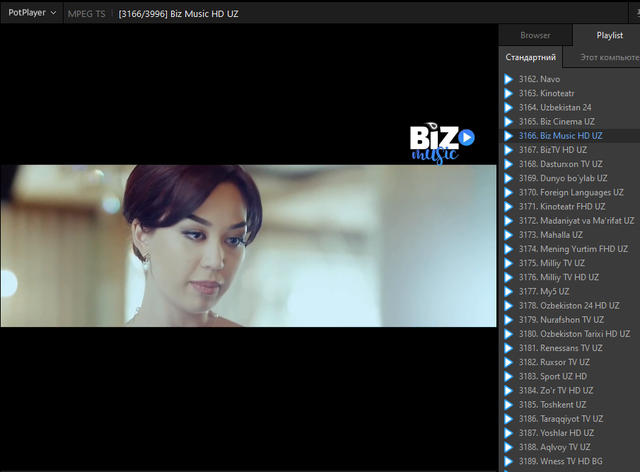The width and height of the screenshot is (640, 472).
Task: Select playlist entry 3182. Ruxsor TV UZ
Action: pyautogui.click(x=570, y=362)
